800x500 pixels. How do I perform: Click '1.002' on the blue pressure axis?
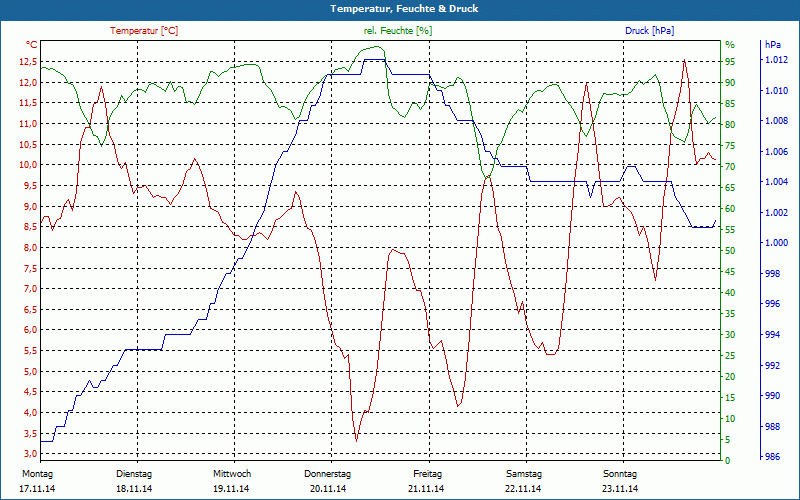776,212
